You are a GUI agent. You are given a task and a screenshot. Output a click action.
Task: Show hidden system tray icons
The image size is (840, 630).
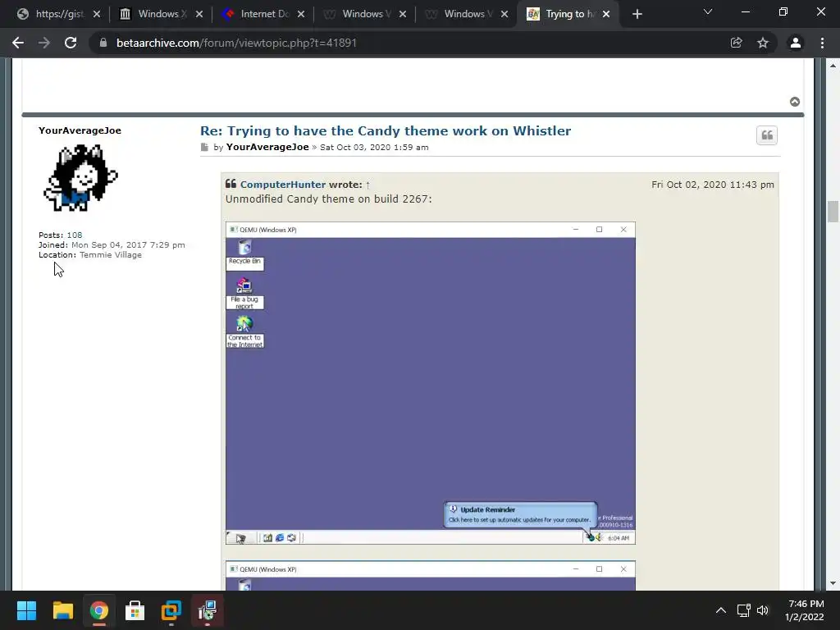tap(721, 610)
